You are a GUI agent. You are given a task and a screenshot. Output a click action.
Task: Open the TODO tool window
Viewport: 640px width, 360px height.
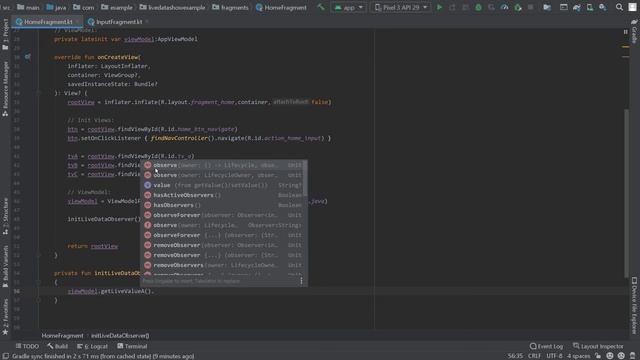pos(27,346)
